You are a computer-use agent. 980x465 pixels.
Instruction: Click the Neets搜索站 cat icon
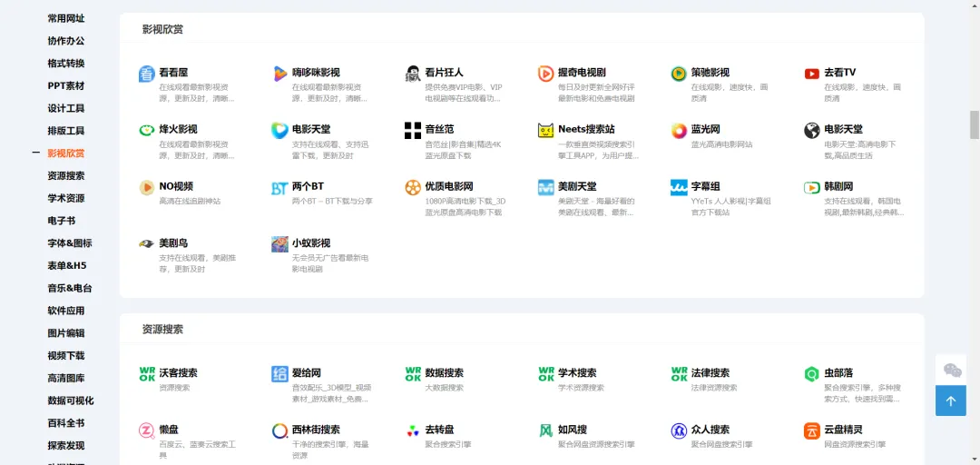pyautogui.click(x=545, y=131)
